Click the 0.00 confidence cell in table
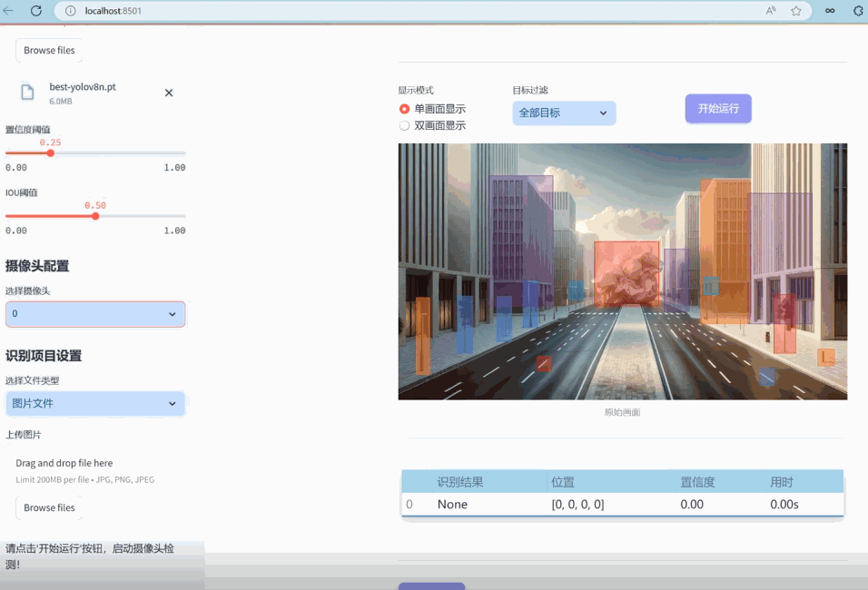Screen dimensions: 868x590 (x=692, y=504)
